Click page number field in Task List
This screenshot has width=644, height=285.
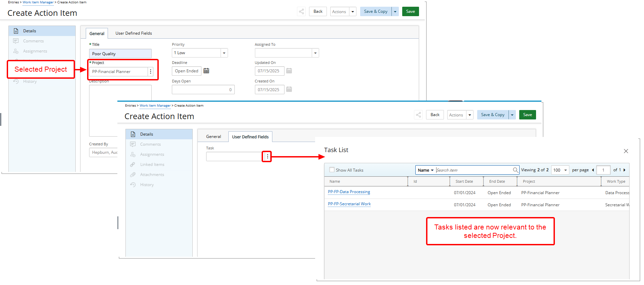tap(603, 170)
